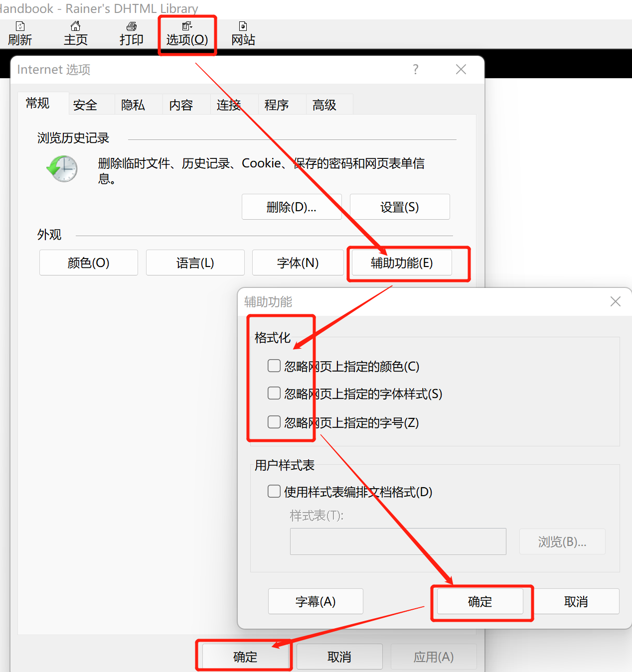The image size is (632, 672).
Task: Click the 字幕(A) button
Action: (x=316, y=601)
